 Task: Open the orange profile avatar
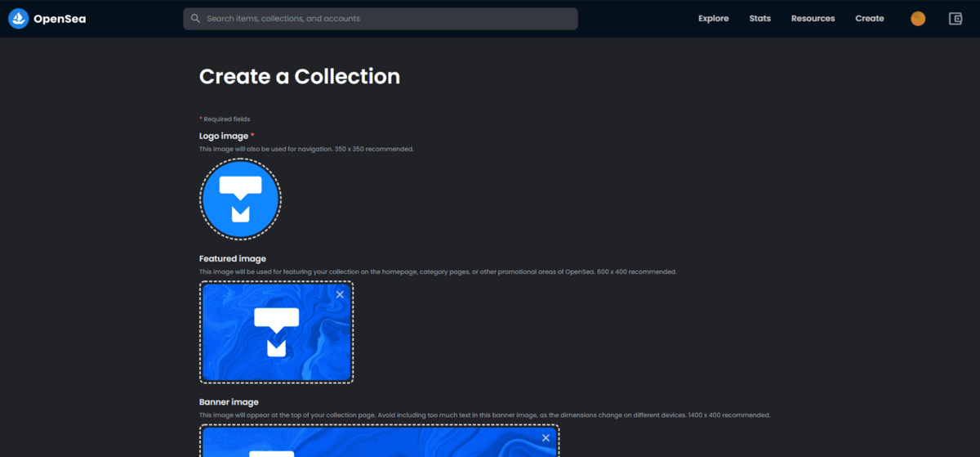point(918,19)
